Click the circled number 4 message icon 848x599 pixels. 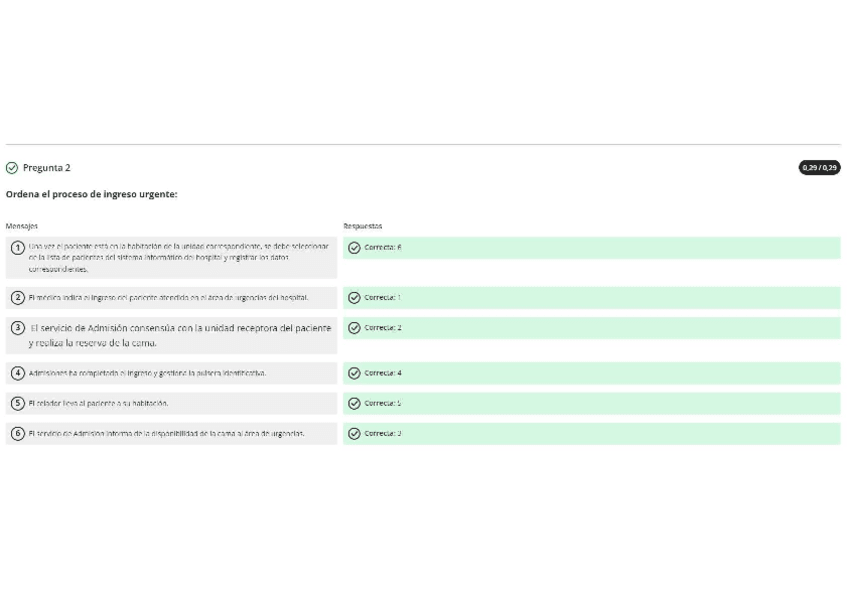[x=18, y=373]
